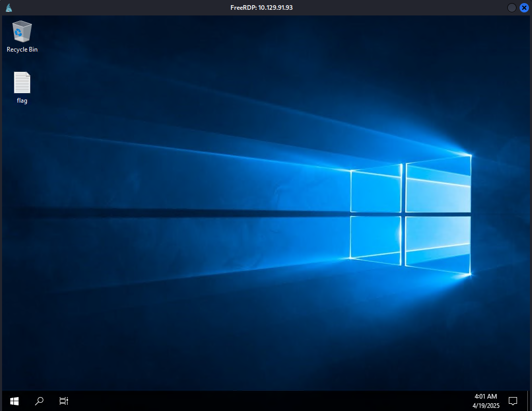Select the flag text file icon
Viewport: 532px width, 411px height.
pos(22,83)
